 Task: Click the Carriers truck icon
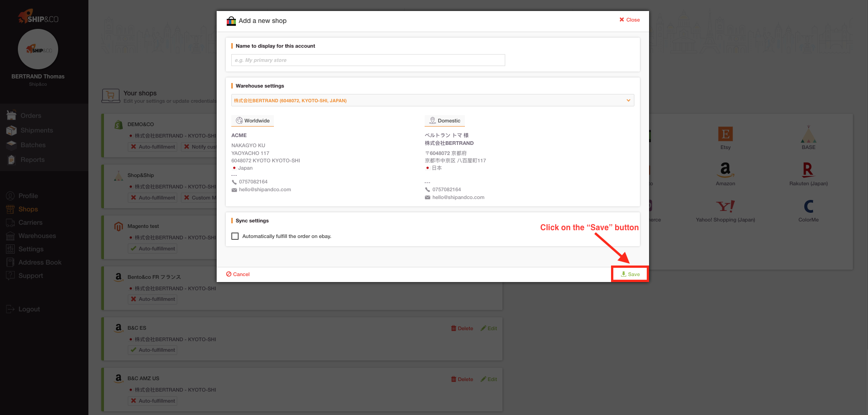point(10,222)
